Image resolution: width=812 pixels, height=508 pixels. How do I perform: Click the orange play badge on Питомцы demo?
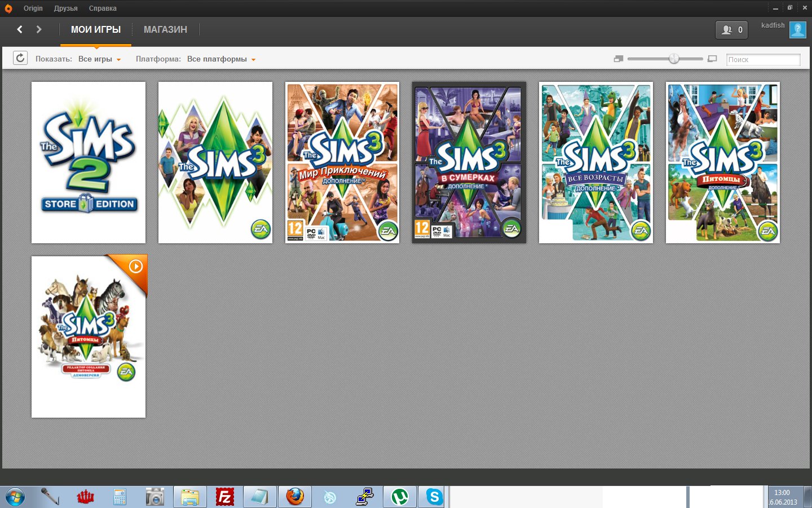pyautogui.click(x=135, y=266)
